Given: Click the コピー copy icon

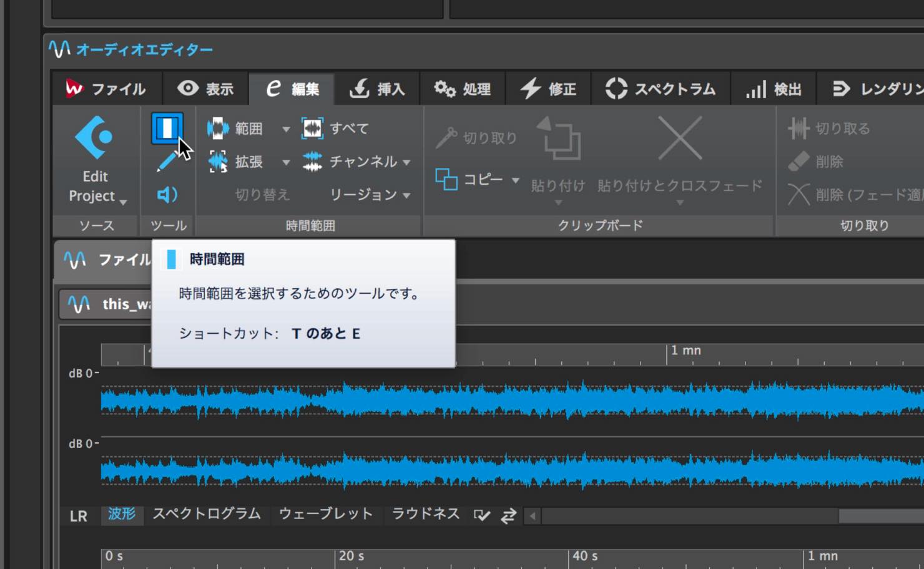Looking at the screenshot, I should pos(446,179).
